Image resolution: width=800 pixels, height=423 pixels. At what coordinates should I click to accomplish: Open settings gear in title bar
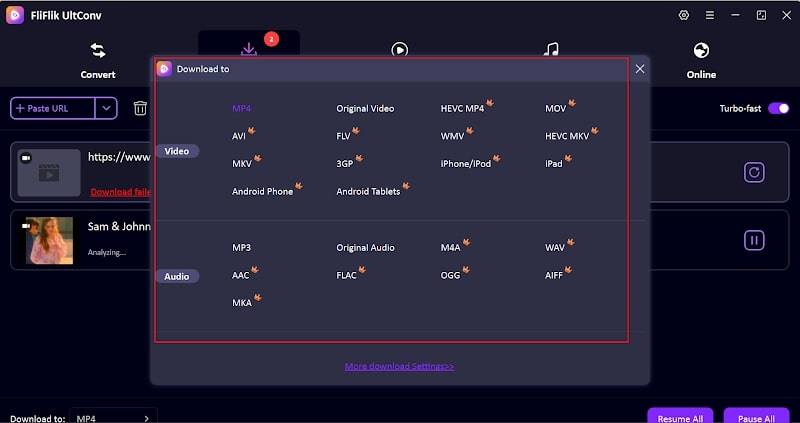point(684,15)
